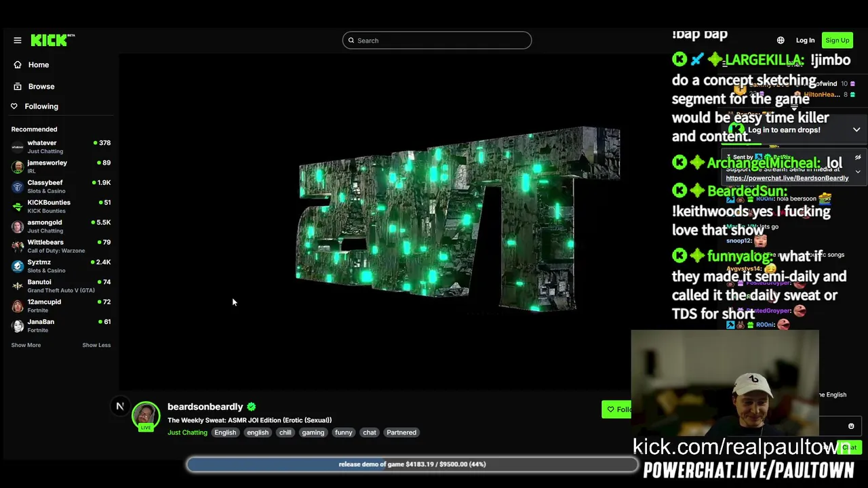The width and height of the screenshot is (868, 488).
Task: Open Classybeef Slots & Casino channel
Action: tap(61, 186)
